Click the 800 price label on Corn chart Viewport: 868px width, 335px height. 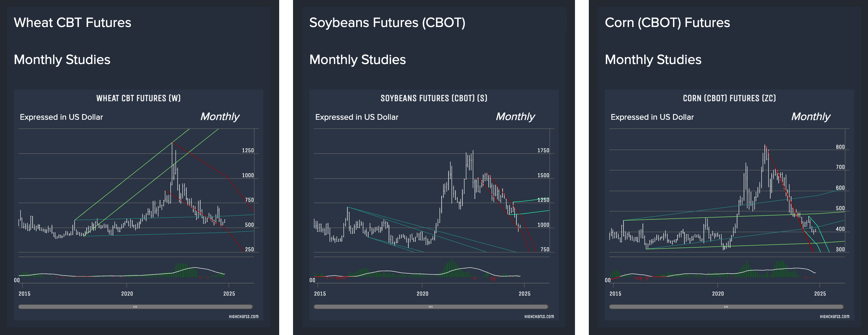point(840,147)
